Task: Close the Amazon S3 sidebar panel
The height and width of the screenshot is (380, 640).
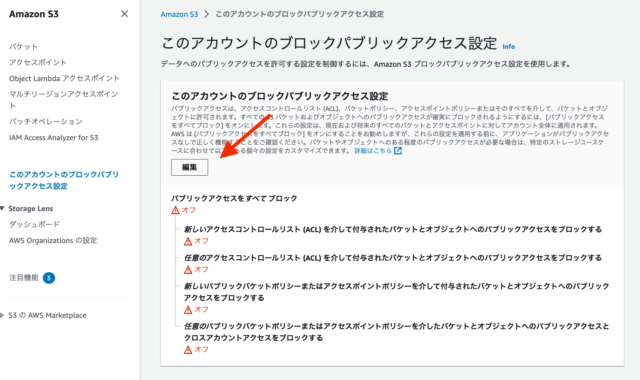Action: click(x=124, y=14)
